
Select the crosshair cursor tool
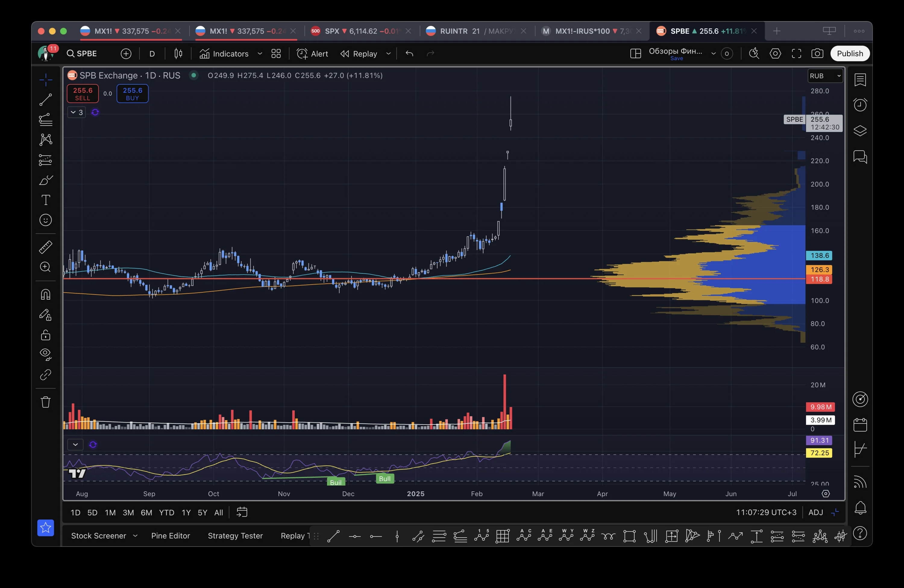pyautogui.click(x=46, y=80)
